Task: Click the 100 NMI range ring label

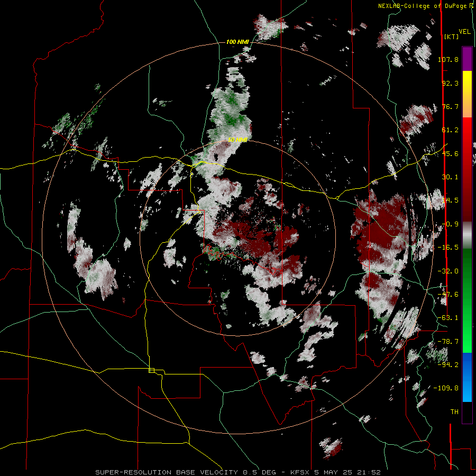Action: click(x=237, y=42)
